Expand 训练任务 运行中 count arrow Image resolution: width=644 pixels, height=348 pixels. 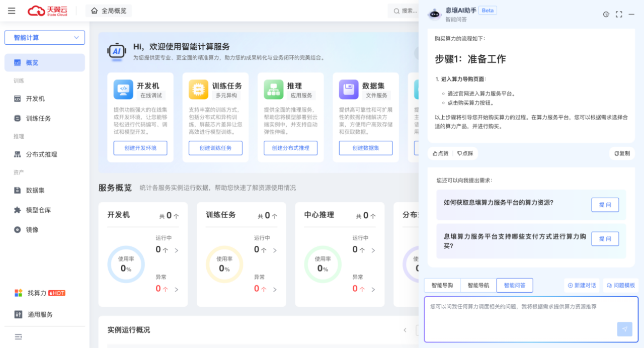pos(275,250)
